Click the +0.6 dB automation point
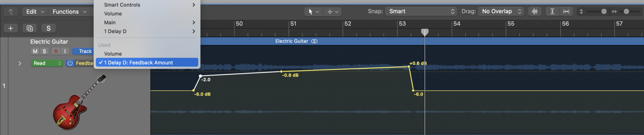The width and height of the screenshot is (644, 135). 409,67
